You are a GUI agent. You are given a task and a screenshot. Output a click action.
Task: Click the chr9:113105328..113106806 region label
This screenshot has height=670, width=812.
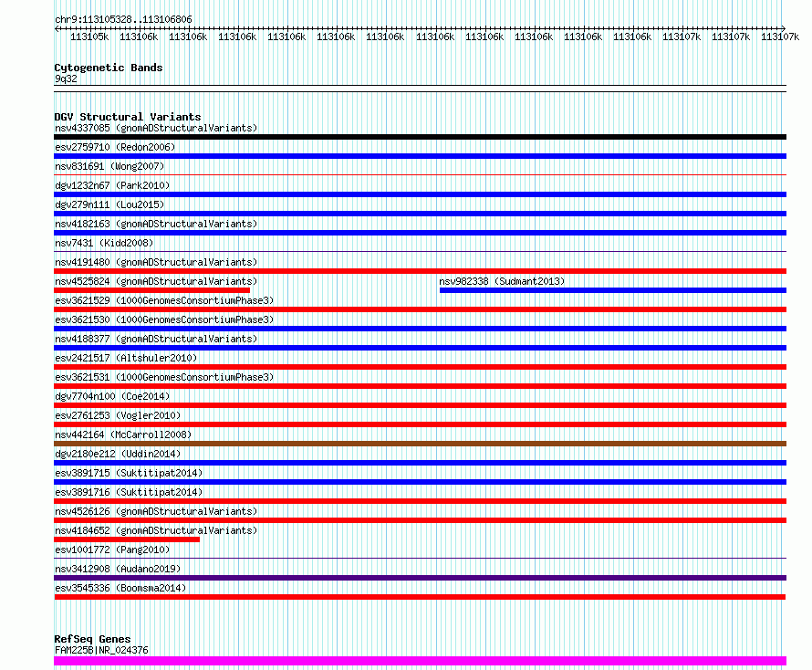(123, 19)
